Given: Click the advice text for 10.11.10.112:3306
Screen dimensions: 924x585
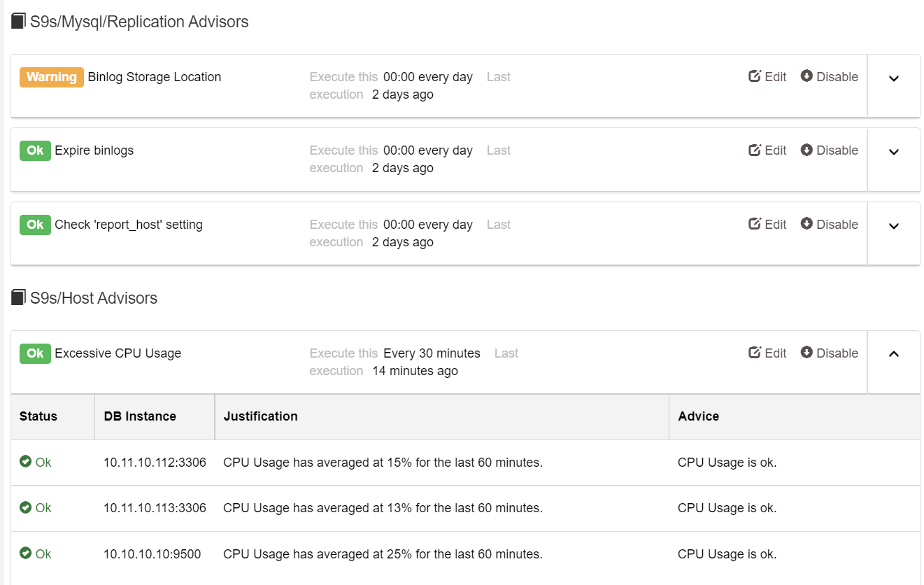Looking at the screenshot, I should [727, 463].
